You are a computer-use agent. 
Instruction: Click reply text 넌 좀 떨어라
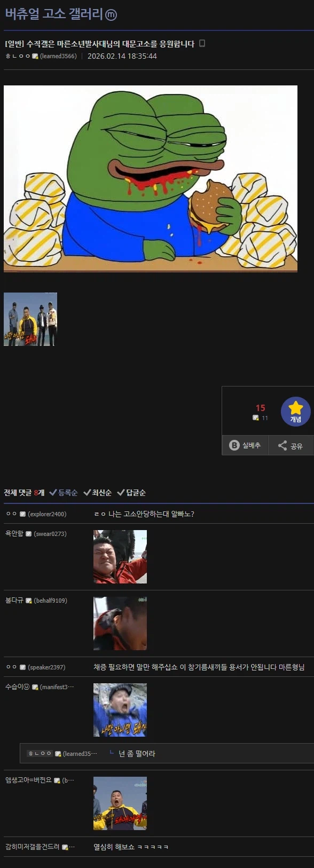coord(137,754)
